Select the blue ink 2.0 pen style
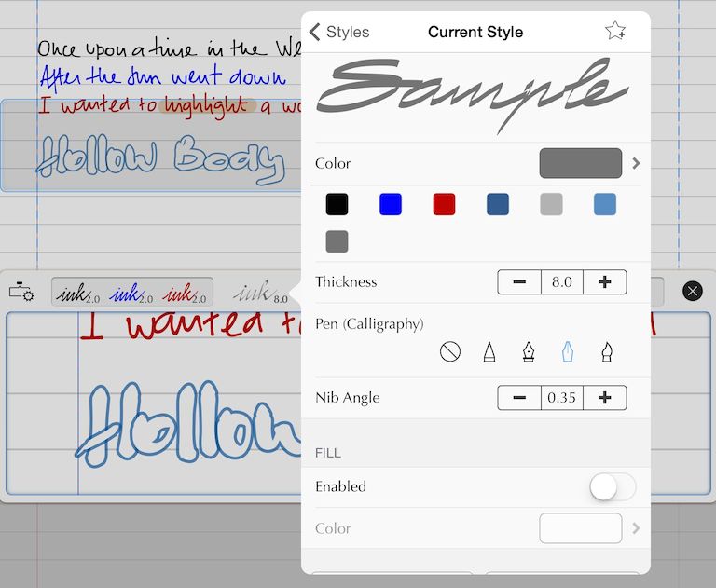This screenshot has height=588, width=716. coord(131,293)
